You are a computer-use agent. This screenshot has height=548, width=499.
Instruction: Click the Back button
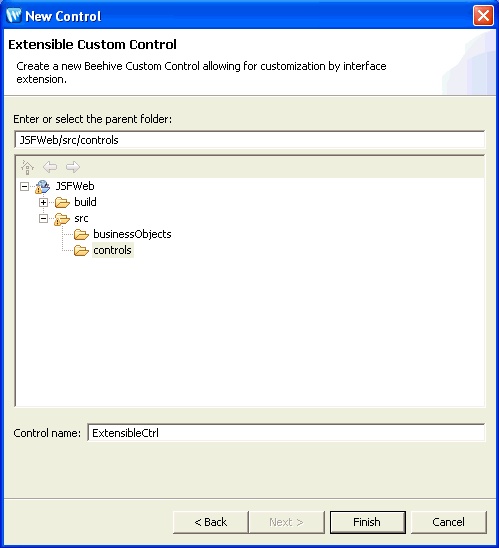[x=210, y=522]
